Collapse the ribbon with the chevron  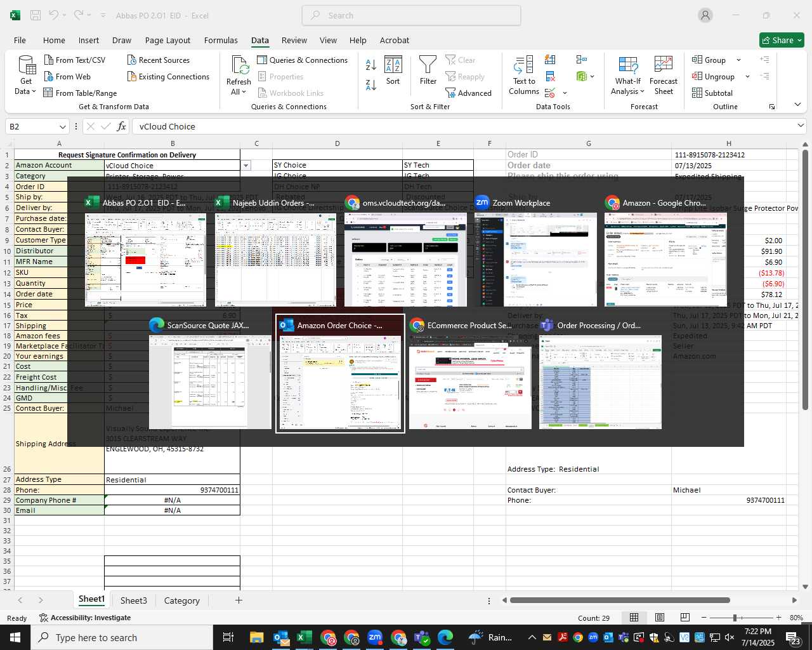(x=798, y=105)
